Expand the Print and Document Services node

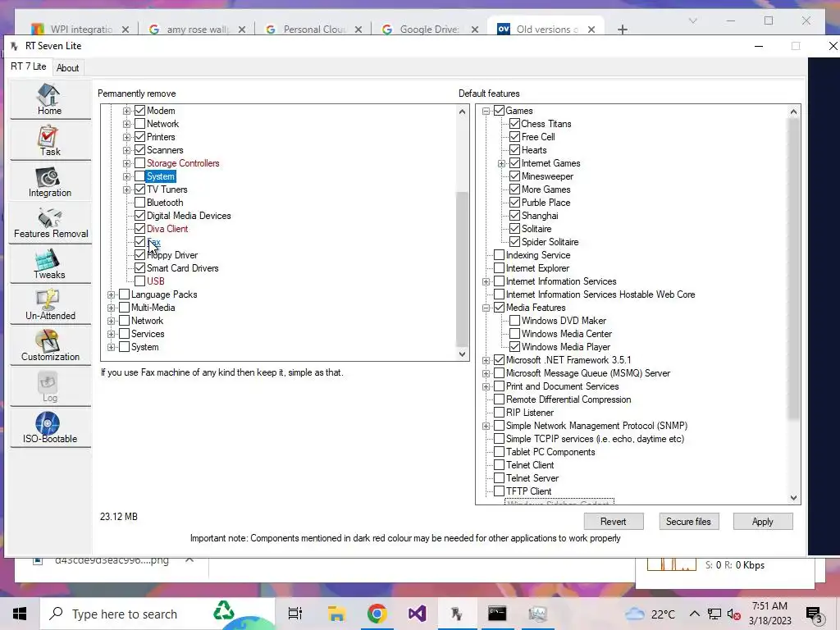(486, 387)
